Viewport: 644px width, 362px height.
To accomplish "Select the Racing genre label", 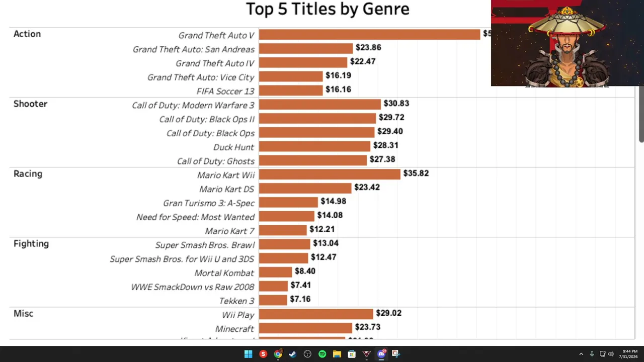I will [x=28, y=173].
